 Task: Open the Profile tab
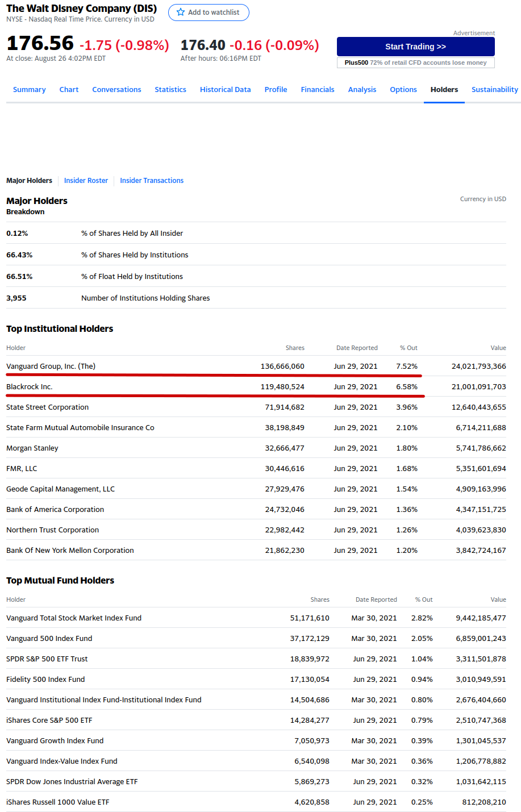[x=276, y=90]
